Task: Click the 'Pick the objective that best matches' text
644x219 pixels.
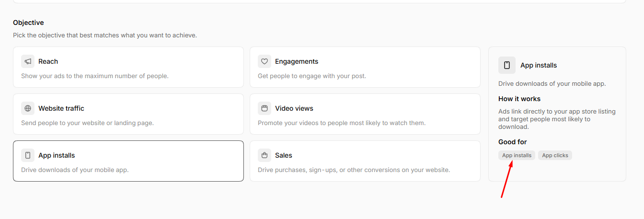Action: (x=105, y=35)
